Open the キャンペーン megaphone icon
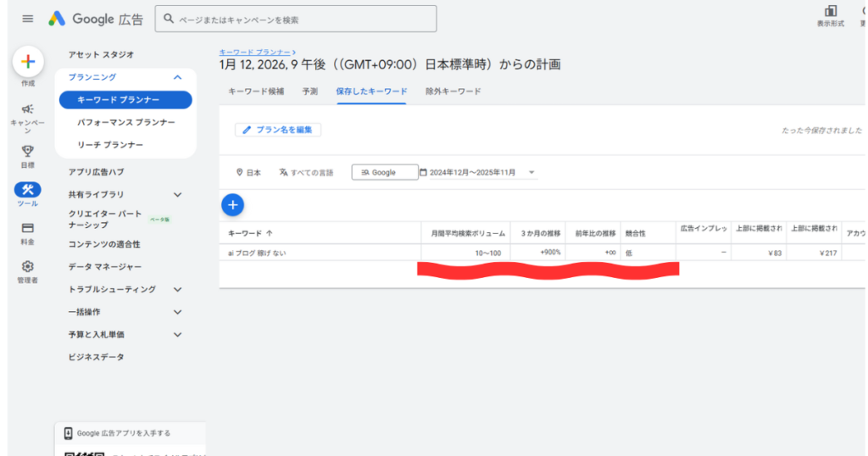Image resolution: width=868 pixels, height=456 pixels. 28,109
